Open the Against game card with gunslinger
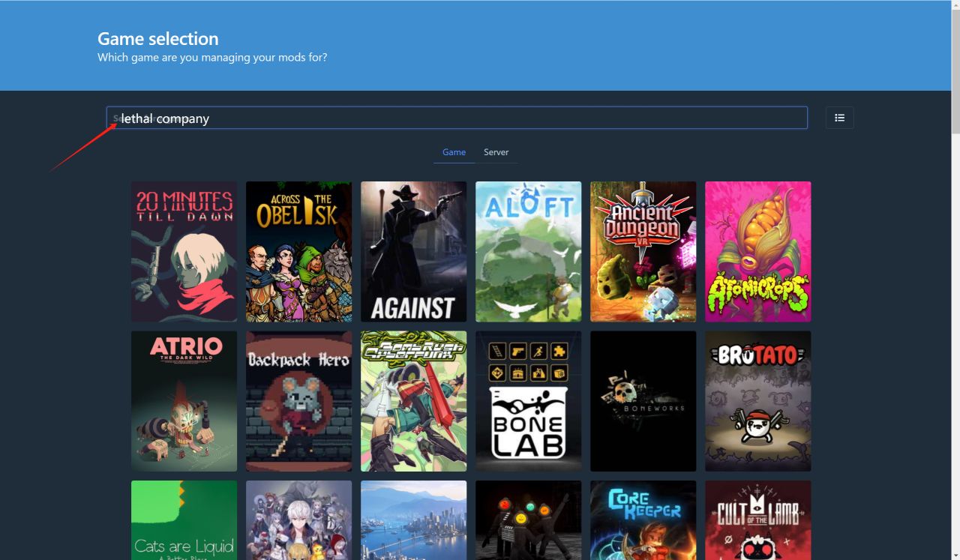This screenshot has width=960, height=560. (413, 252)
